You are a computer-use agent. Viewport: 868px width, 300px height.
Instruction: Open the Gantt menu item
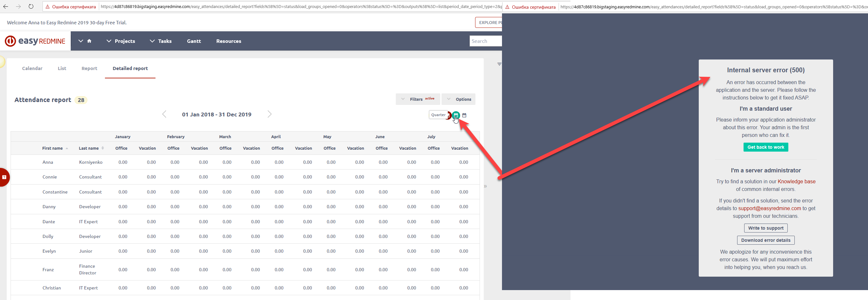point(194,41)
